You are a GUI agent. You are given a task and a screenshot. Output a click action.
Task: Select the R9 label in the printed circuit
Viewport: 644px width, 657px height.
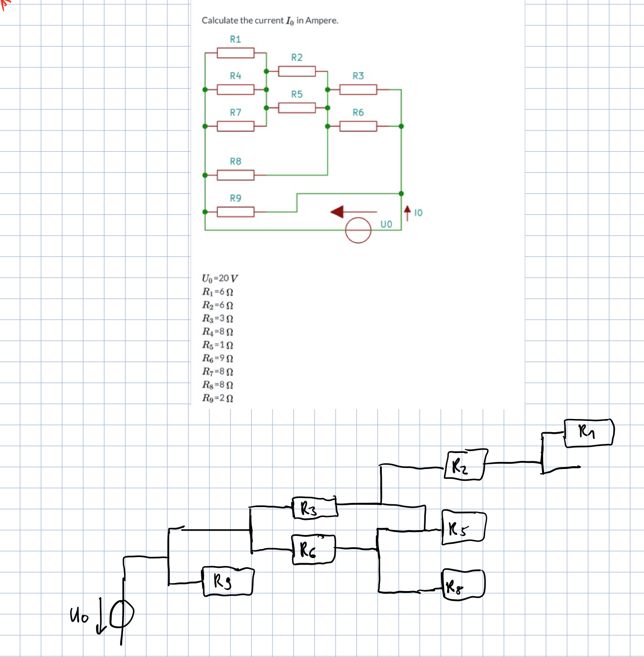[235, 198]
